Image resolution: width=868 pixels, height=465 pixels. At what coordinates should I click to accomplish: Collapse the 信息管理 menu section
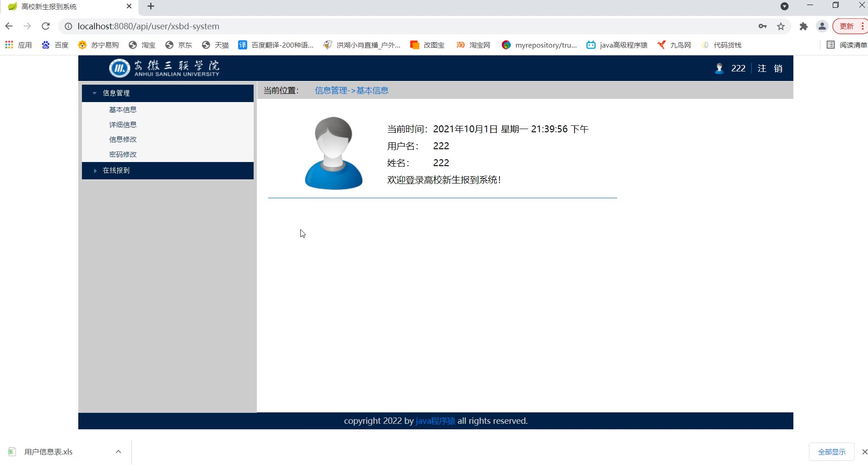168,93
